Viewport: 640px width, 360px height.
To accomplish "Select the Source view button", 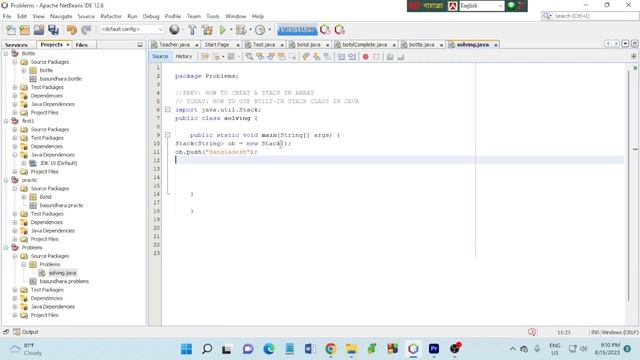I will click(x=160, y=56).
